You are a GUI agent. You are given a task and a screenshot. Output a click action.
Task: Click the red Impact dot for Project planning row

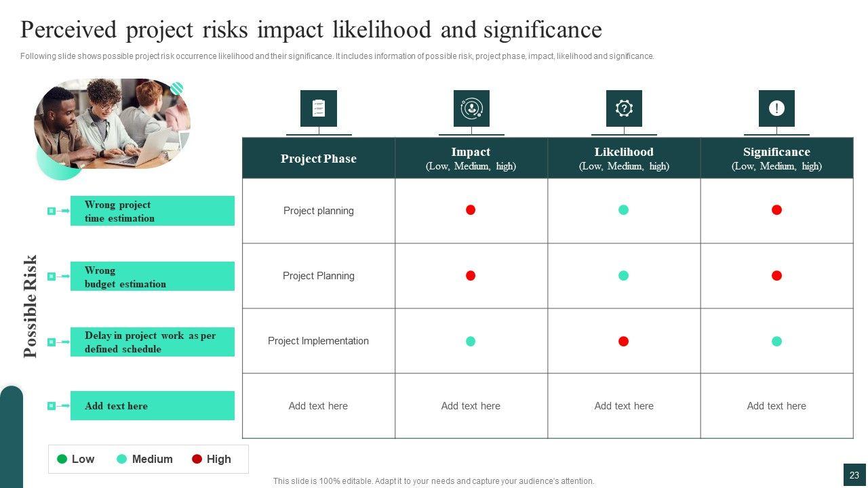pos(471,210)
